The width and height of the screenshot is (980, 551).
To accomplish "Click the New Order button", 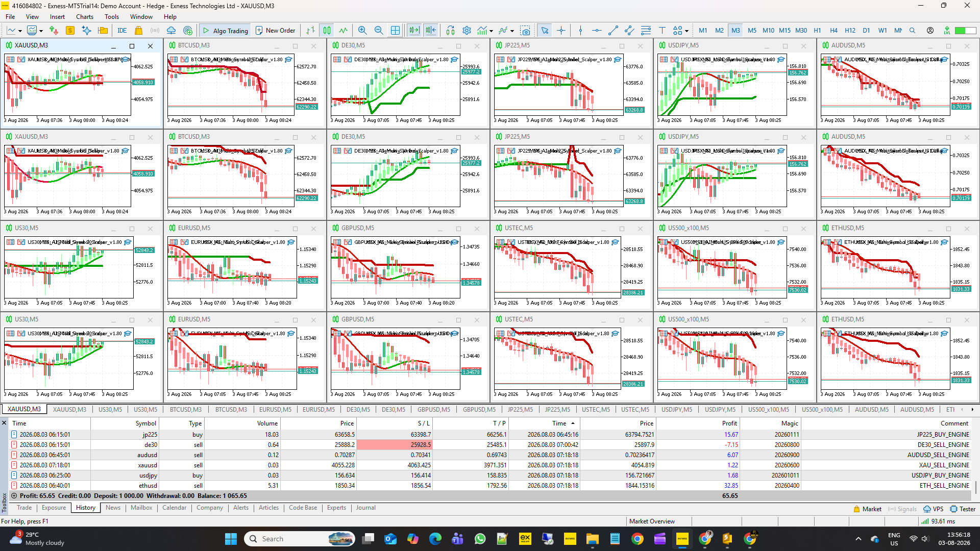I will (x=275, y=31).
